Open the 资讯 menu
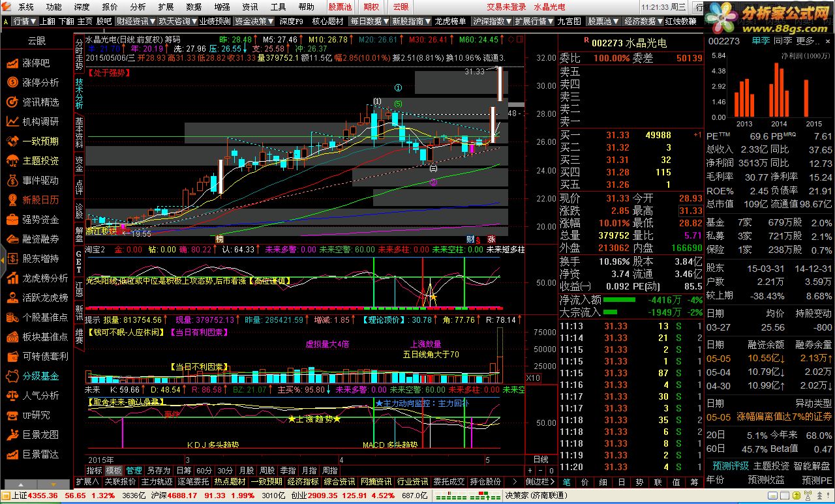 [x=250, y=7]
